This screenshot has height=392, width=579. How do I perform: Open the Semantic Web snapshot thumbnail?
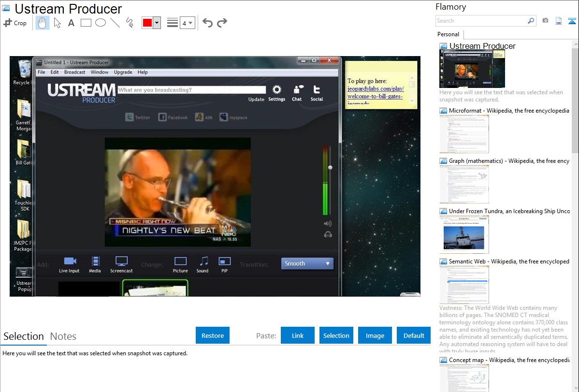(464, 285)
